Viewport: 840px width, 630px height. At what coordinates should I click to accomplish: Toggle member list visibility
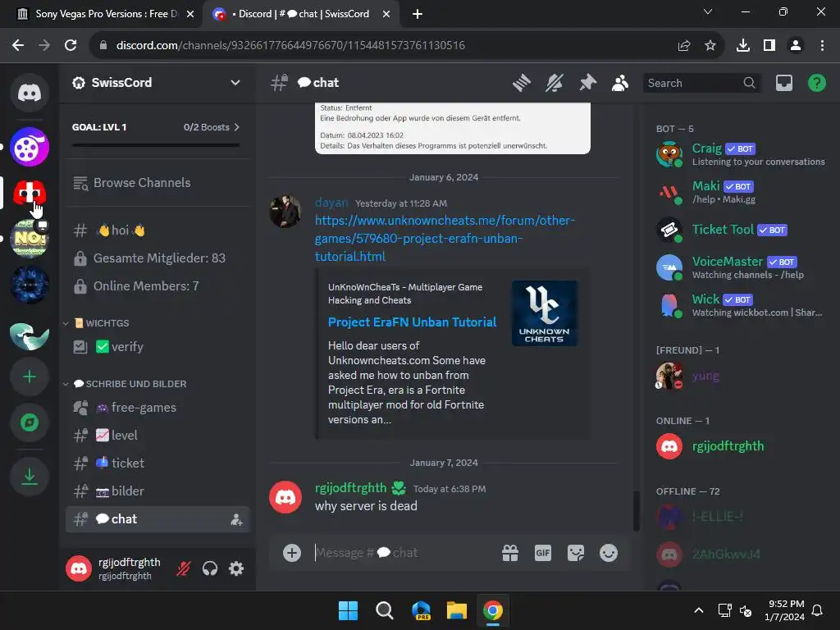tap(620, 83)
